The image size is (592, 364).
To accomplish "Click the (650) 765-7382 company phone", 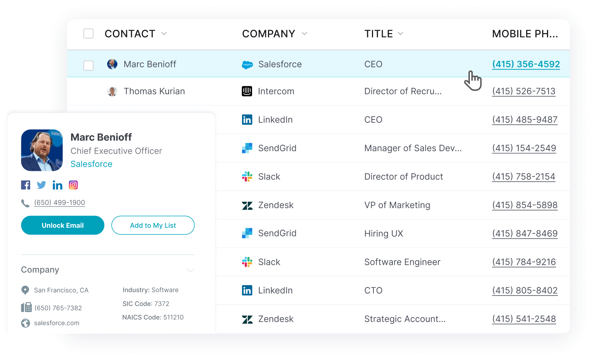I will 58,308.
